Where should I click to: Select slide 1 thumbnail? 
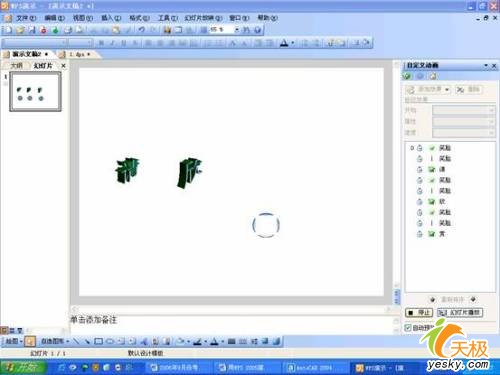pyautogui.click(x=35, y=92)
